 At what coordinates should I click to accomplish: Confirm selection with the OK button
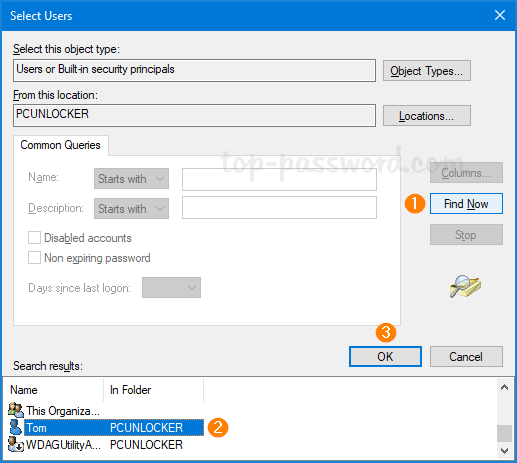tap(385, 357)
